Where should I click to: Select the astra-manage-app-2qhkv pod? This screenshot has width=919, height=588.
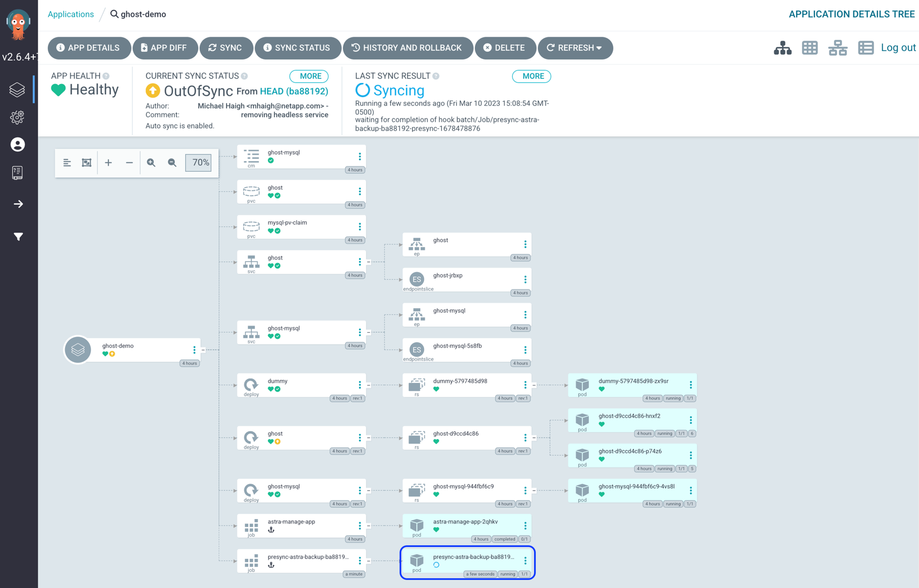point(467,526)
